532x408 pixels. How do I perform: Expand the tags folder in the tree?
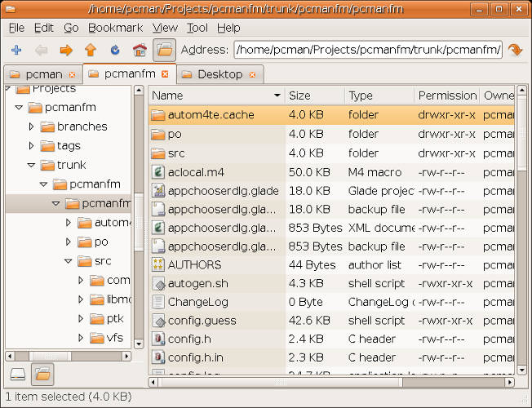pos(32,146)
